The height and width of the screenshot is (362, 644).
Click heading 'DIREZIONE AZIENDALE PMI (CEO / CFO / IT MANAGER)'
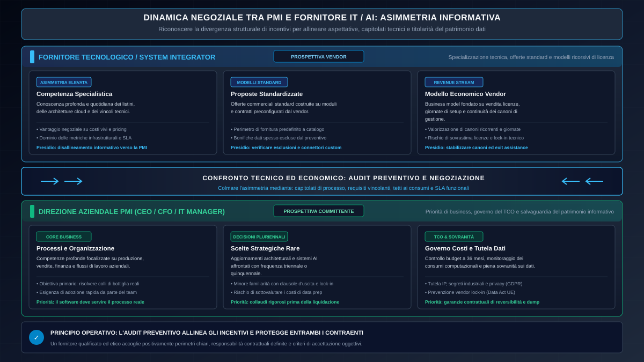[x=131, y=211]
